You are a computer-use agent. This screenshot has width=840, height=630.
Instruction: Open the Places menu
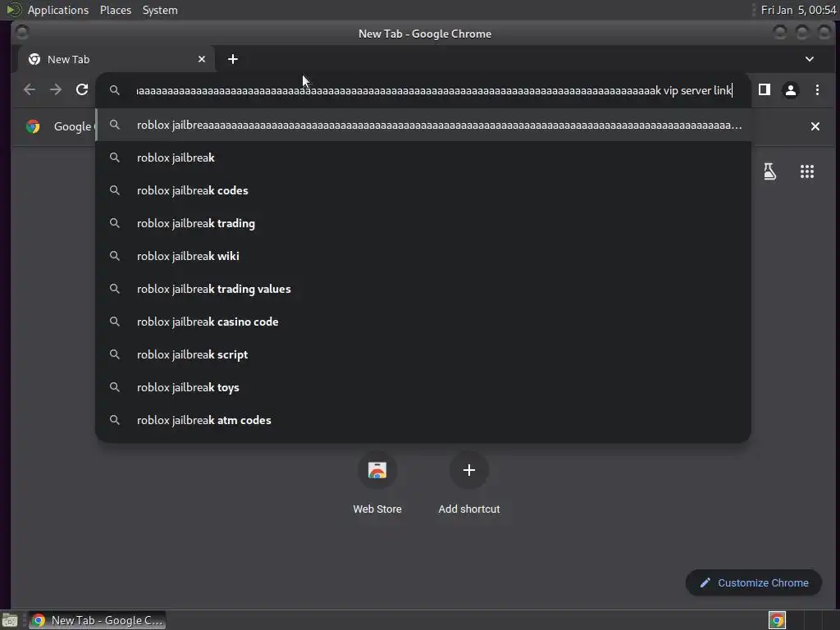[x=115, y=10]
